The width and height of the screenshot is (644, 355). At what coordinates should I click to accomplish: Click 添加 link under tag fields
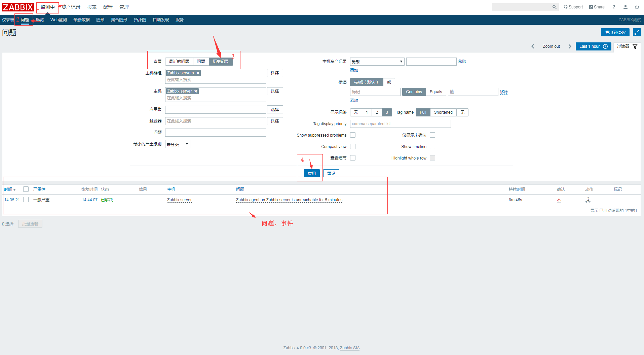point(354,101)
